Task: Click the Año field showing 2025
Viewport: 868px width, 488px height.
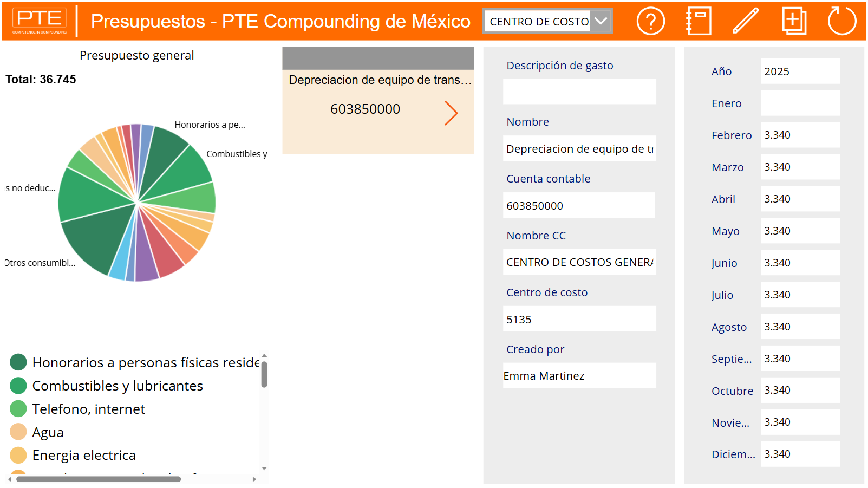Action: 800,71
